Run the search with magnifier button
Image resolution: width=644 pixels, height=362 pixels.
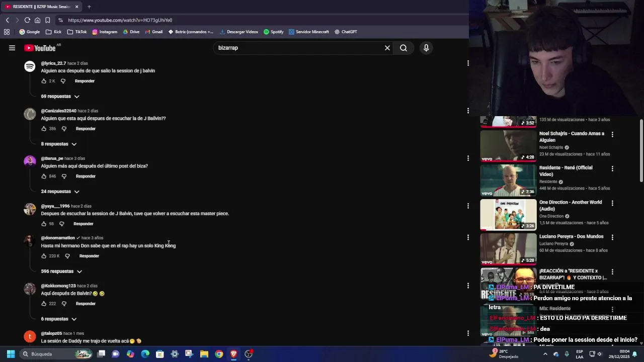click(x=404, y=48)
